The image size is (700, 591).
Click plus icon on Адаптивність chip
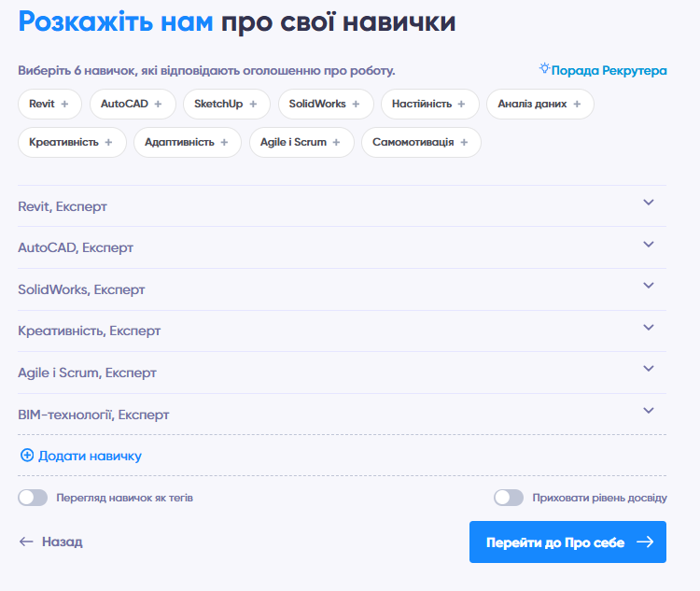[x=224, y=143]
